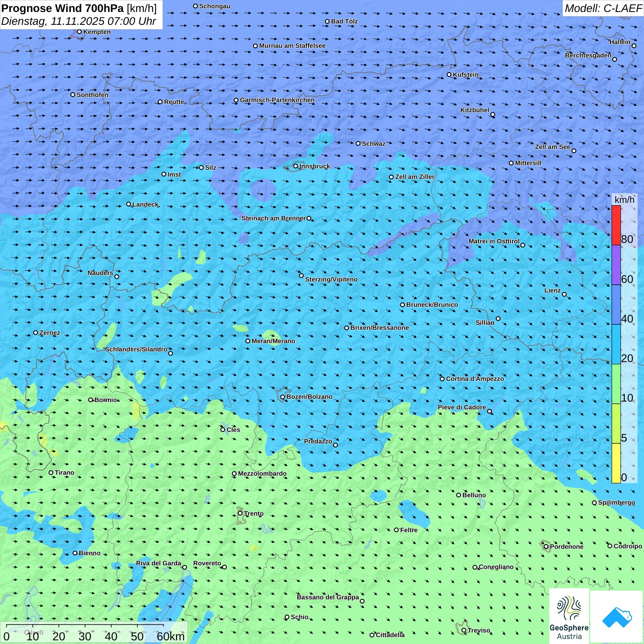The image size is (644, 644).
Task: Click the 'Steinach am Brenner' label
Action: pyautogui.click(x=274, y=218)
